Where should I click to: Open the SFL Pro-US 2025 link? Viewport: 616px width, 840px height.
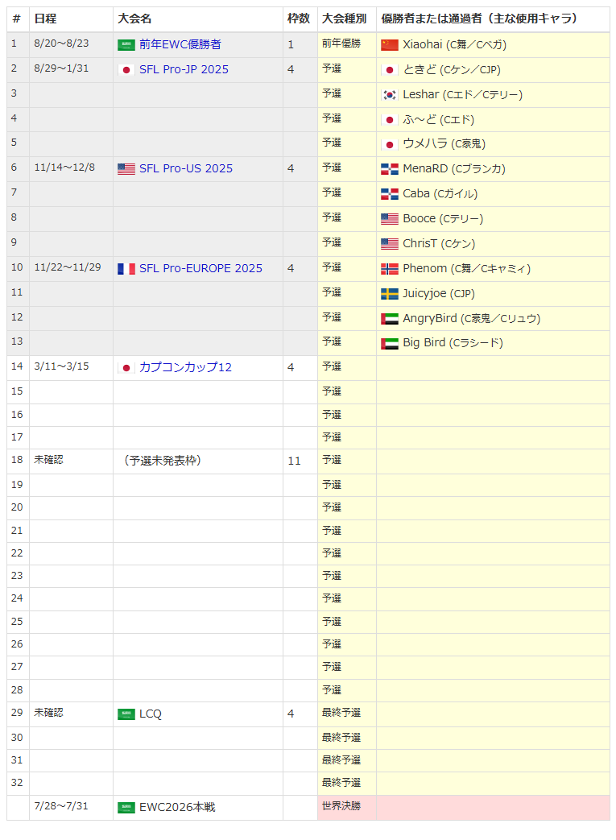[x=186, y=169]
